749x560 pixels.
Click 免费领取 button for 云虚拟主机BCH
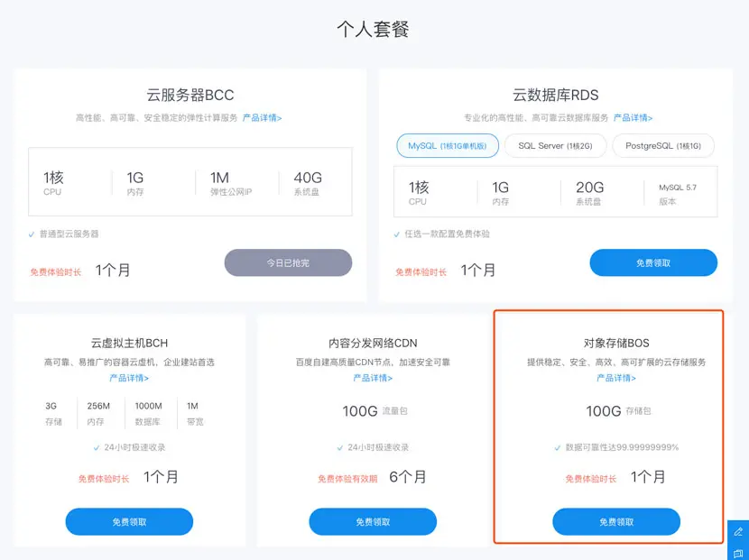click(x=129, y=522)
